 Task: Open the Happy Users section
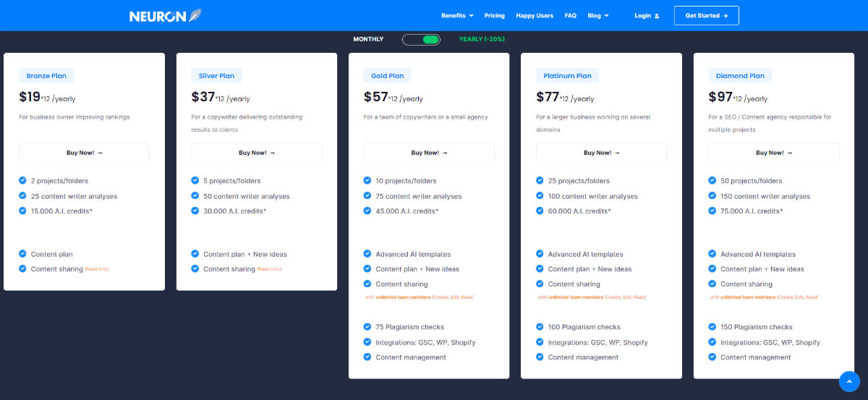pyautogui.click(x=535, y=15)
